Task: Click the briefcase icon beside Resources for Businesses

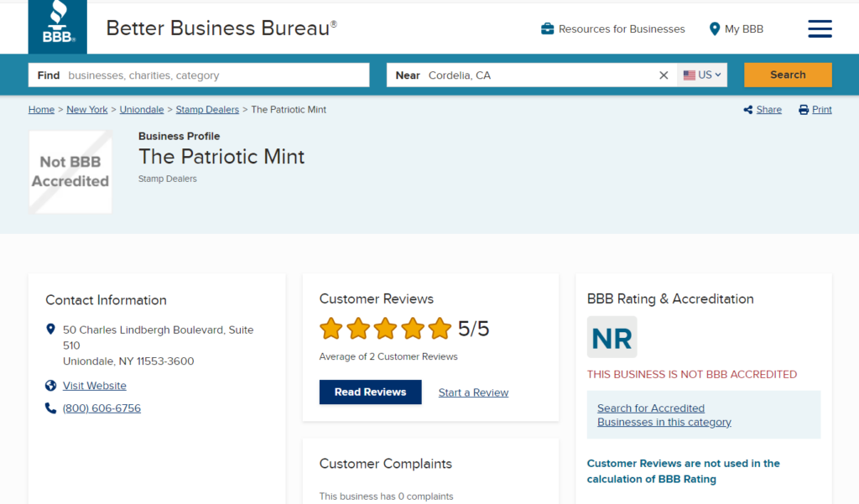Action: coord(547,29)
